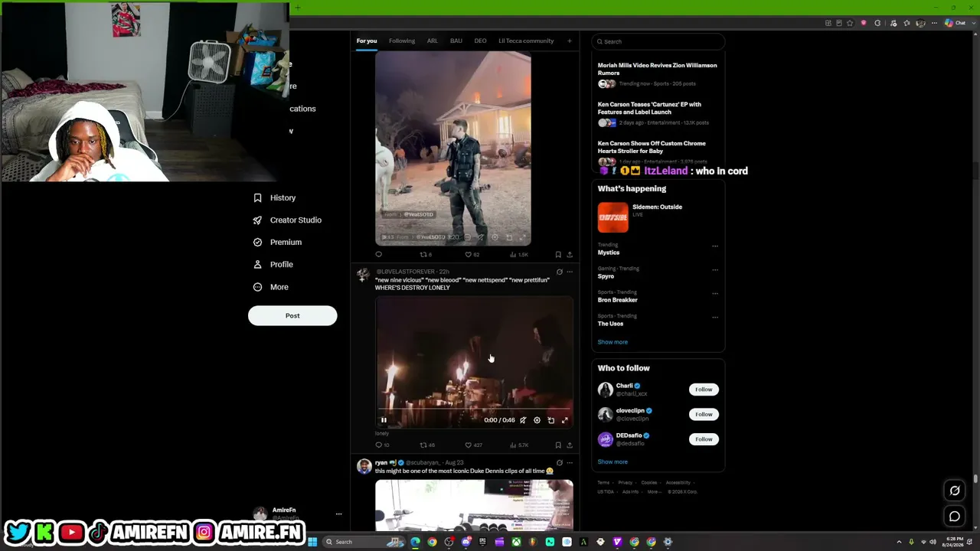The height and width of the screenshot is (551, 980).
Task: Expand the Copilot Chat dropdown arrow
Action: point(972,23)
